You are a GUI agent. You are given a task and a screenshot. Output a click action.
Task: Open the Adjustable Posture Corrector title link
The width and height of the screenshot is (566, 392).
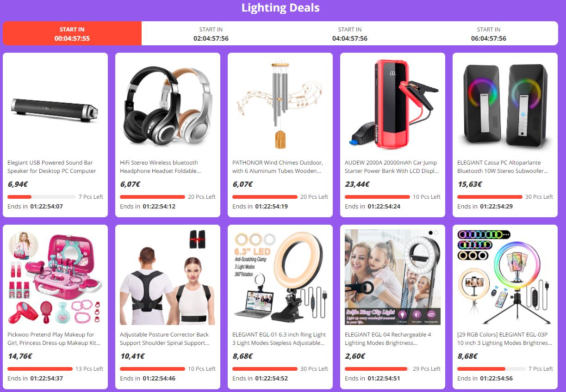[x=165, y=339]
